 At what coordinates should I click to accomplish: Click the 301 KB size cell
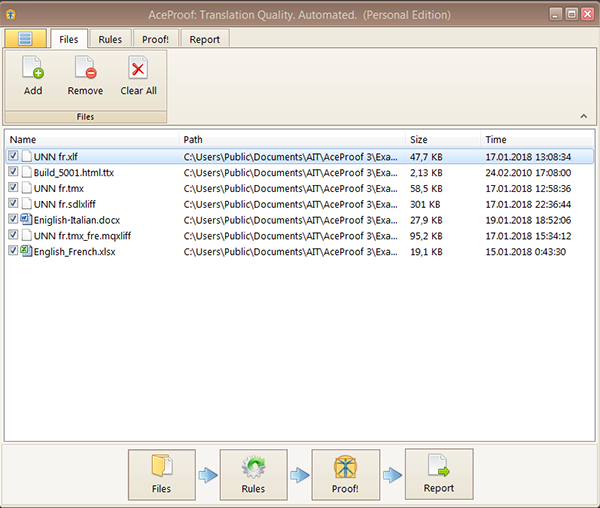(x=425, y=204)
